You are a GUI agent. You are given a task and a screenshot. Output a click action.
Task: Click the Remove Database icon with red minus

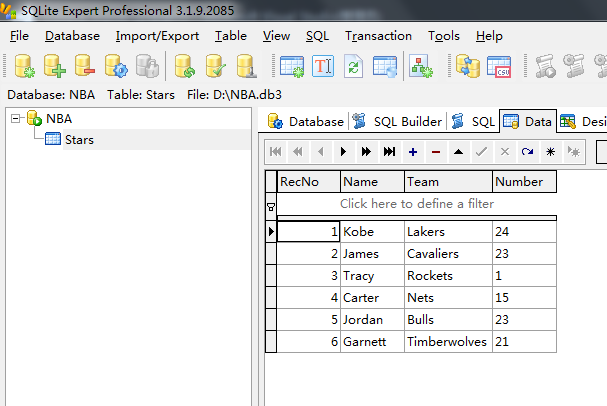85,66
